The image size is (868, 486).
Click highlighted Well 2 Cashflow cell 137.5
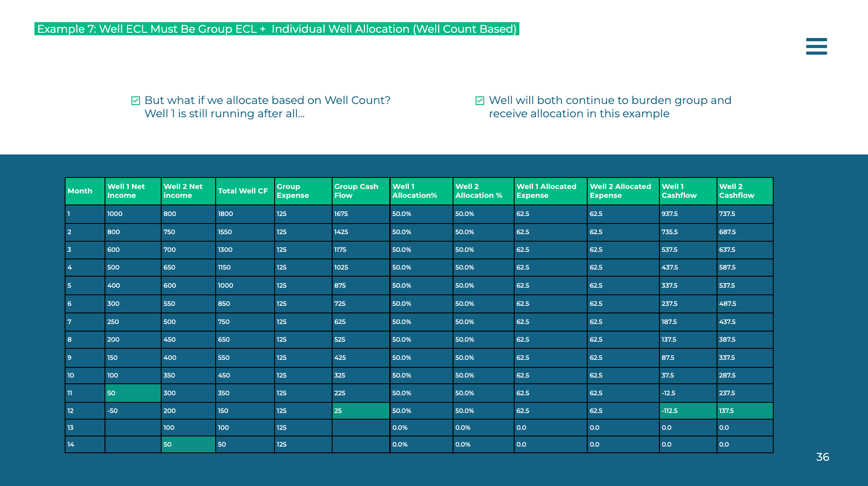744,411
